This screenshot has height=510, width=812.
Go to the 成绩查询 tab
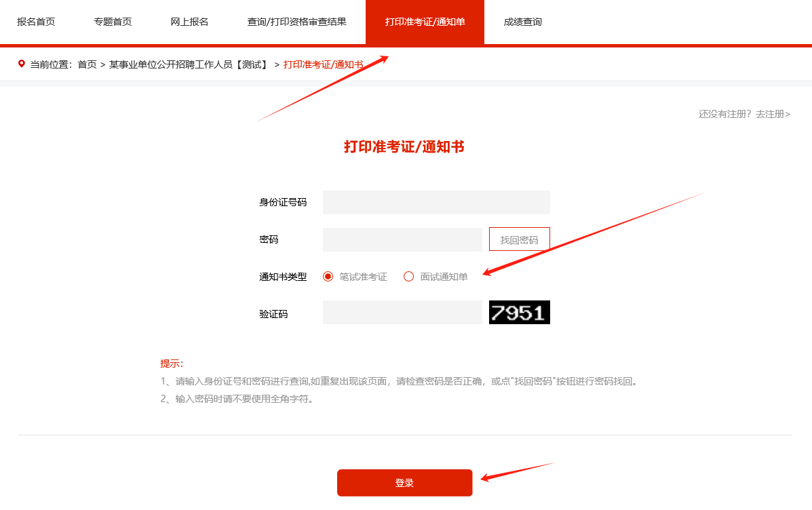[522, 22]
